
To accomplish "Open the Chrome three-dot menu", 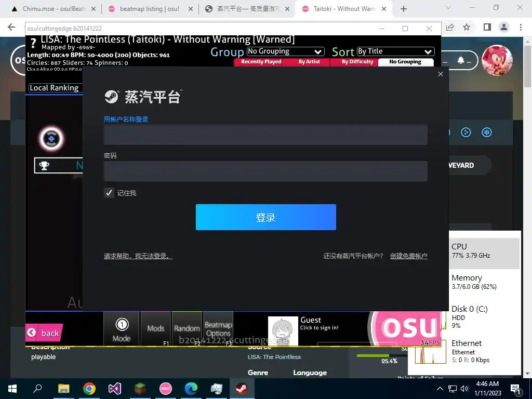I will coord(521,27).
